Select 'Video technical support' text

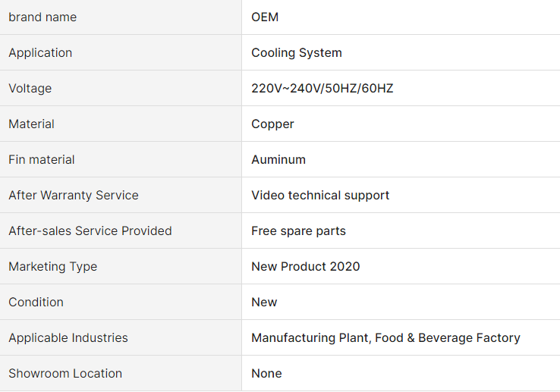320,196
